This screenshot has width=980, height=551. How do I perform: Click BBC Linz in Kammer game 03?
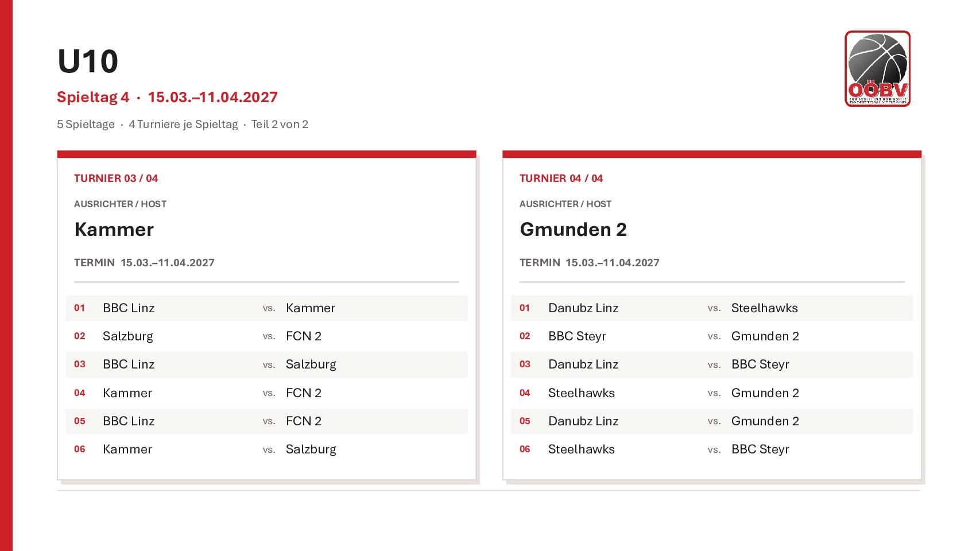pyautogui.click(x=129, y=364)
